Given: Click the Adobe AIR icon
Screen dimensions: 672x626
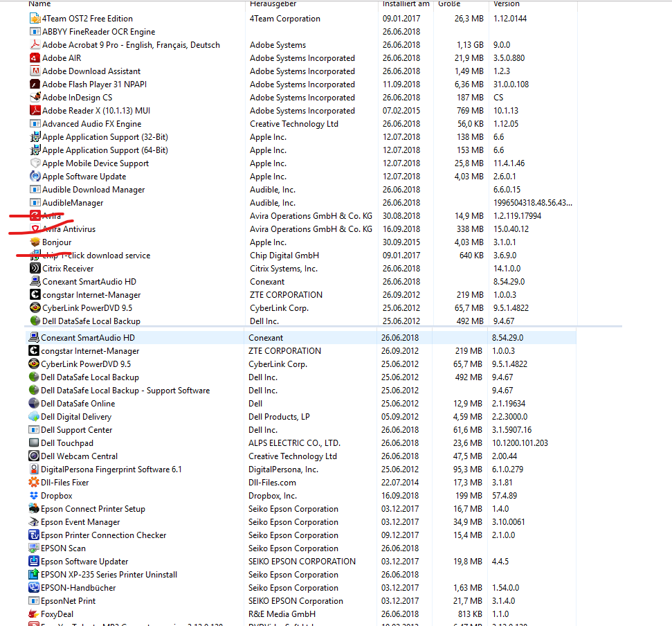Looking at the screenshot, I should [x=35, y=58].
